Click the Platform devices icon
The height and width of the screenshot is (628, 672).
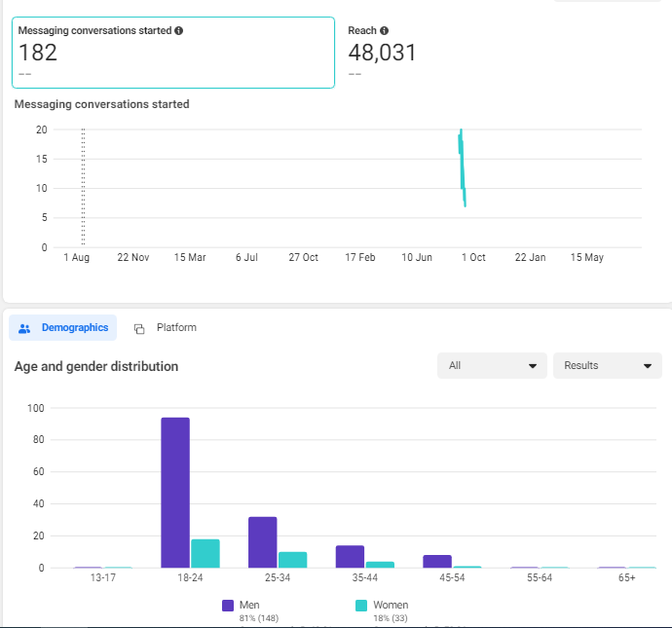pos(139,328)
